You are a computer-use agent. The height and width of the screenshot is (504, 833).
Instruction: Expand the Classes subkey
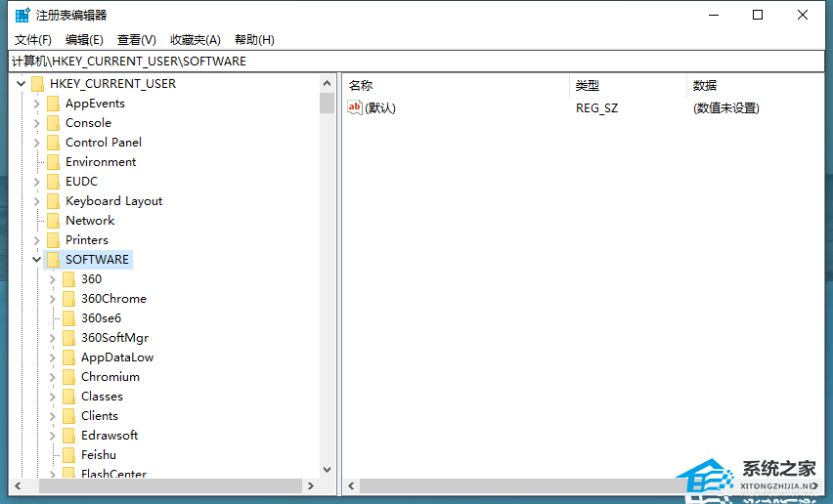pos(53,397)
